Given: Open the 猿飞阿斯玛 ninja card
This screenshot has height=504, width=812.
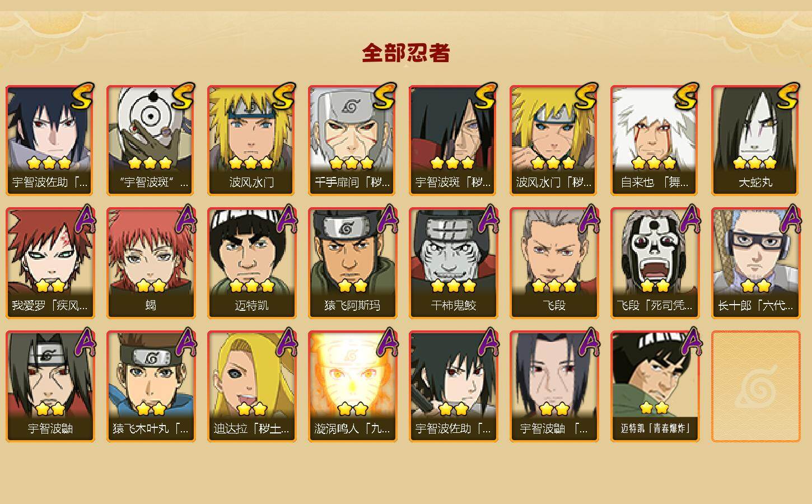Looking at the screenshot, I should [x=352, y=264].
